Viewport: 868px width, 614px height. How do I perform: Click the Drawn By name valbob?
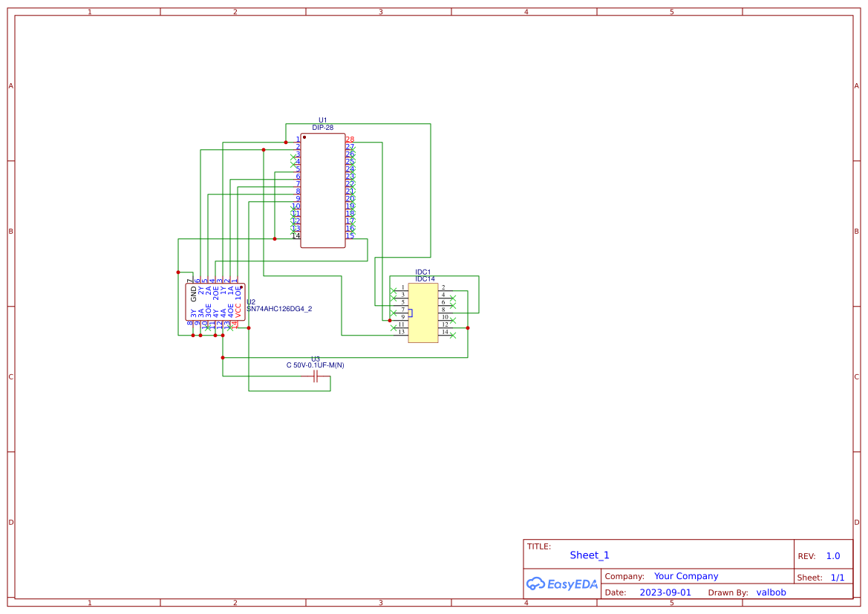pyautogui.click(x=771, y=592)
